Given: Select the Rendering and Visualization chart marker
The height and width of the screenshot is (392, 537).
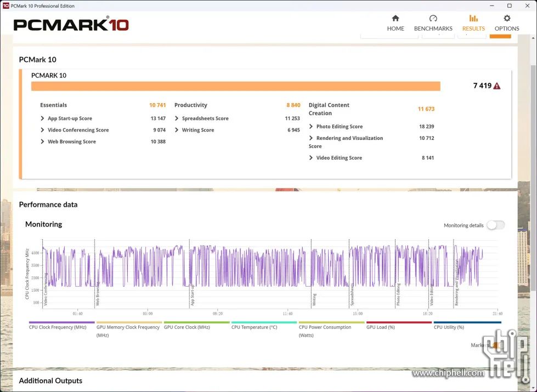Looking at the screenshot, I should [x=456, y=283].
